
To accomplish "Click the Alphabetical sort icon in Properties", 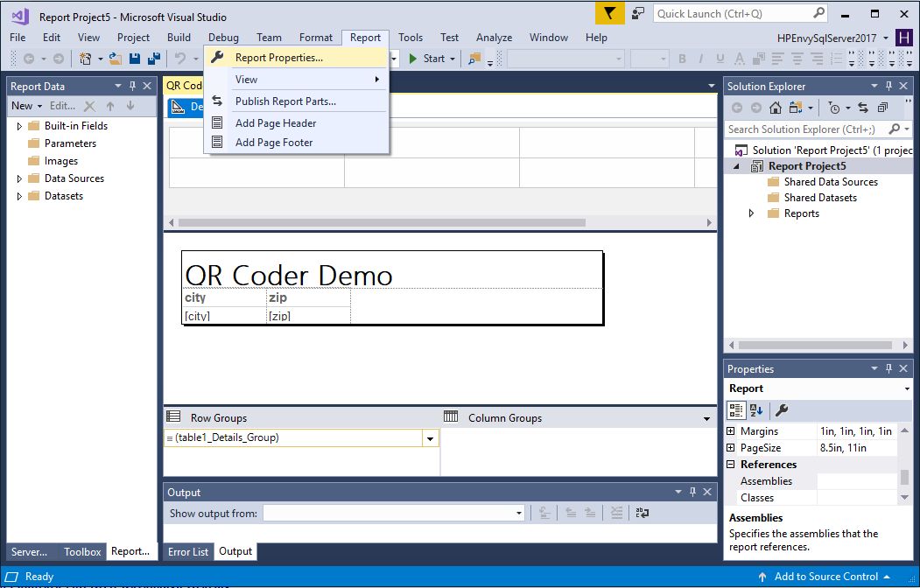I will pyautogui.click(x=756, y=410).
